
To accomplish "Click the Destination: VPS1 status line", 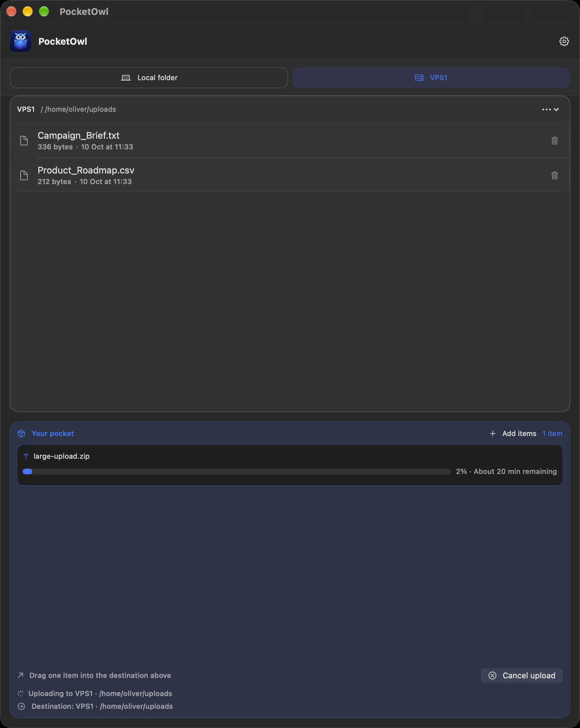I will 102,706.
